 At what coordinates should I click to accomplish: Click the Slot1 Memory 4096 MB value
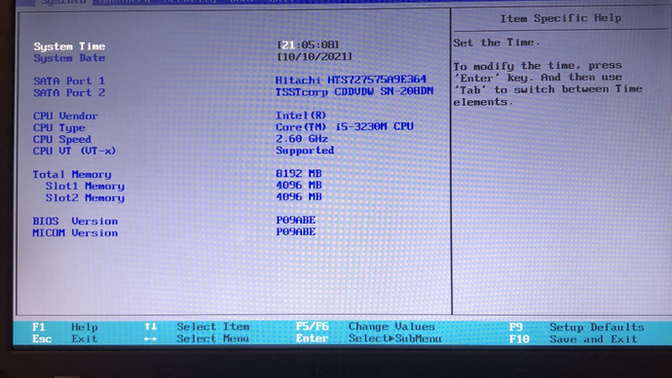(x=299, y=185)
